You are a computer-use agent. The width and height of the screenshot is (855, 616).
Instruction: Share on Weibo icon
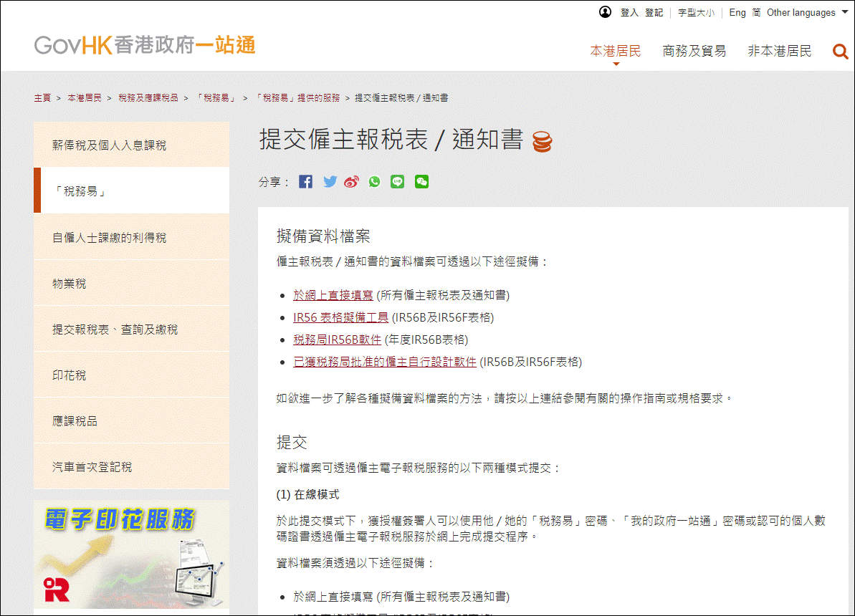[351, 182]
